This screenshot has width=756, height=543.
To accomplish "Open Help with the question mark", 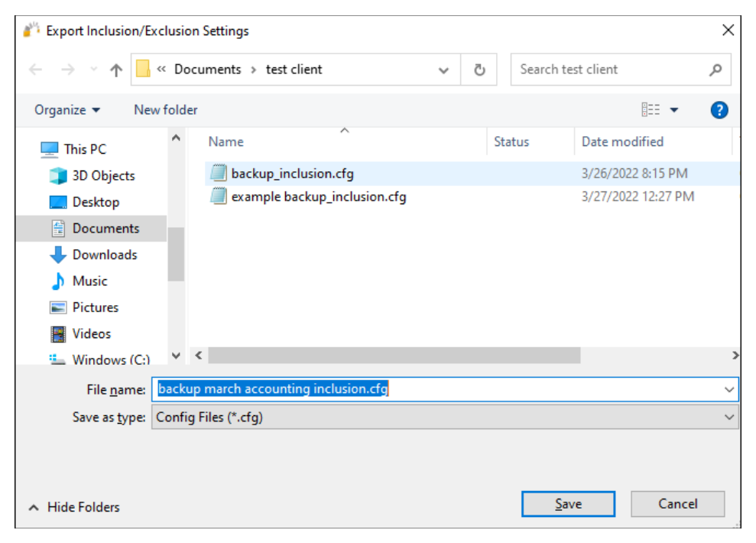I will 719,110.
